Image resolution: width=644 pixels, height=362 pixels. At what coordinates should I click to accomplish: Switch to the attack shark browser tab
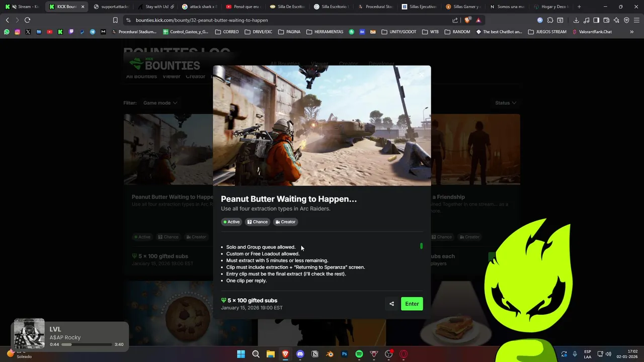coord(199,7)
